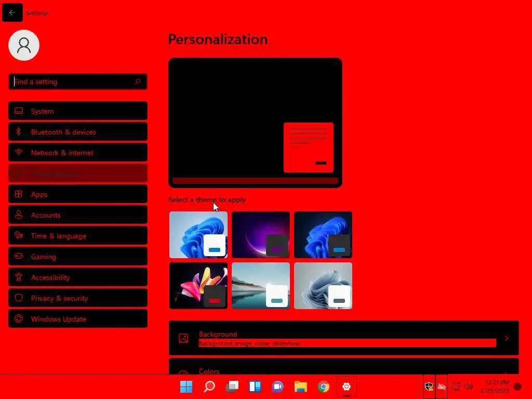Viewport: 532px width, 399px height.
Task: Click the Windows Start button
Action: click(187, 387)
